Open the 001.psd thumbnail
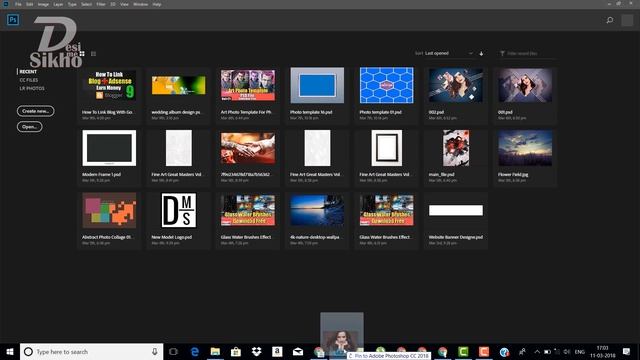 click(525, 85)
